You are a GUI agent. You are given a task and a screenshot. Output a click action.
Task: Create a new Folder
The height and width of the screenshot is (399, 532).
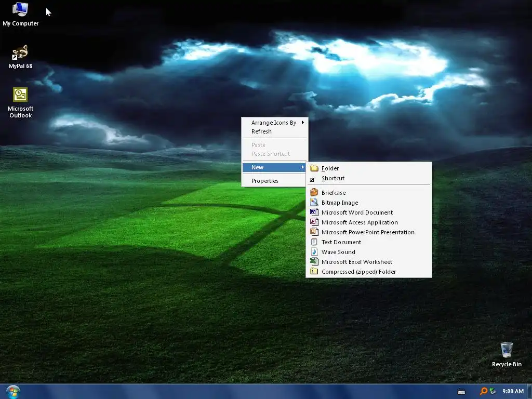[x=369, y=168]
